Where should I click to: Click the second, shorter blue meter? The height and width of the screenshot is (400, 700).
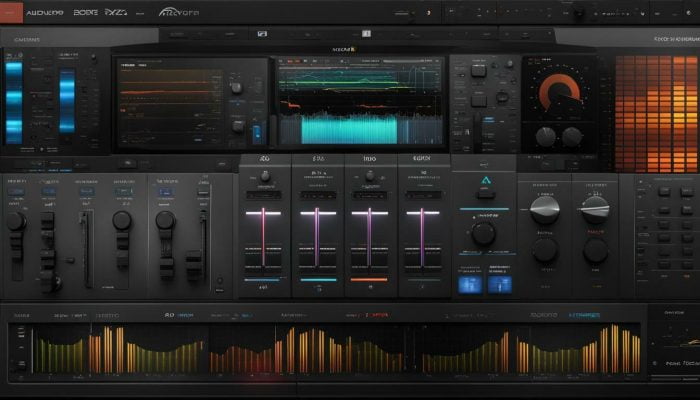point(67,100)
